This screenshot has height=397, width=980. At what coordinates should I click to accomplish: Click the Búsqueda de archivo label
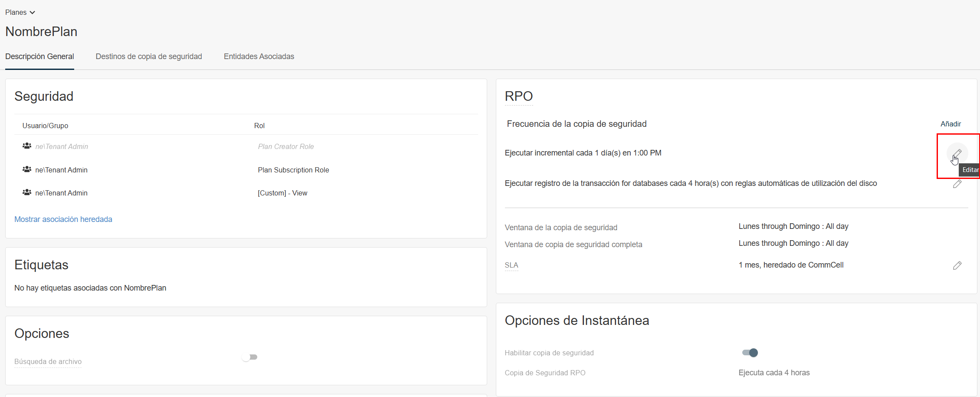pos(48,361)
